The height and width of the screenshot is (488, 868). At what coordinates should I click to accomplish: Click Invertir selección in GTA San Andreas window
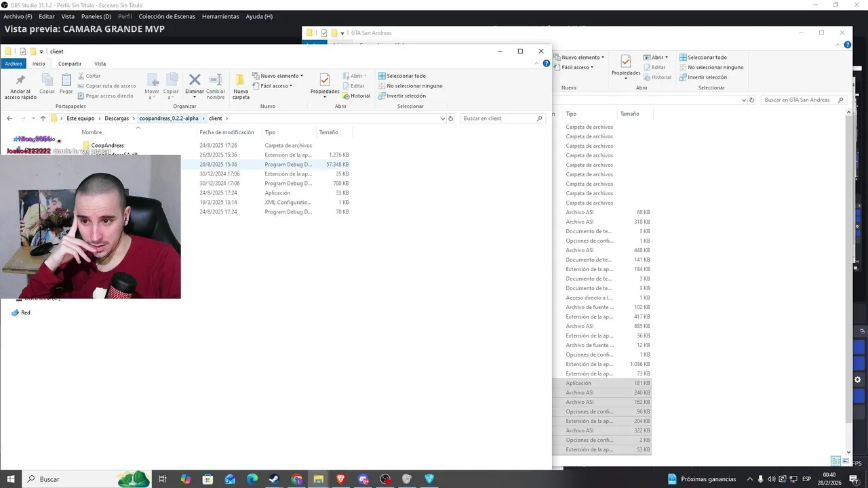tap(703, 77)
